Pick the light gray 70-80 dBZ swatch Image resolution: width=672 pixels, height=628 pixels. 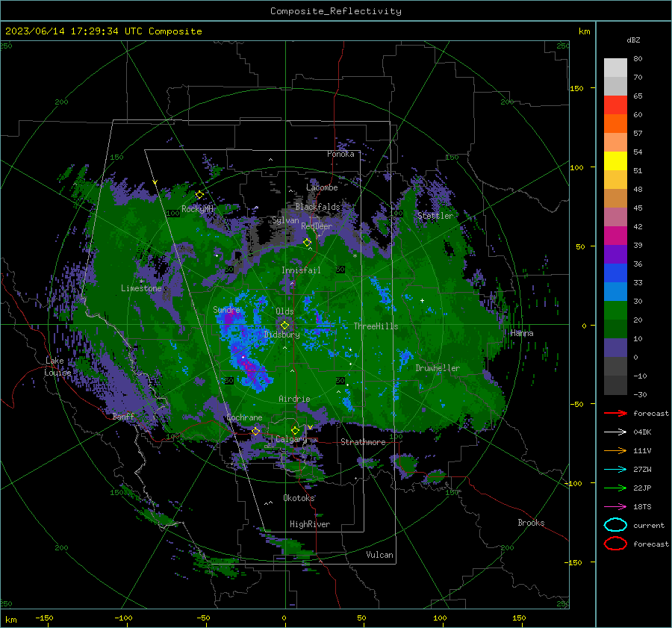(615, 67)
